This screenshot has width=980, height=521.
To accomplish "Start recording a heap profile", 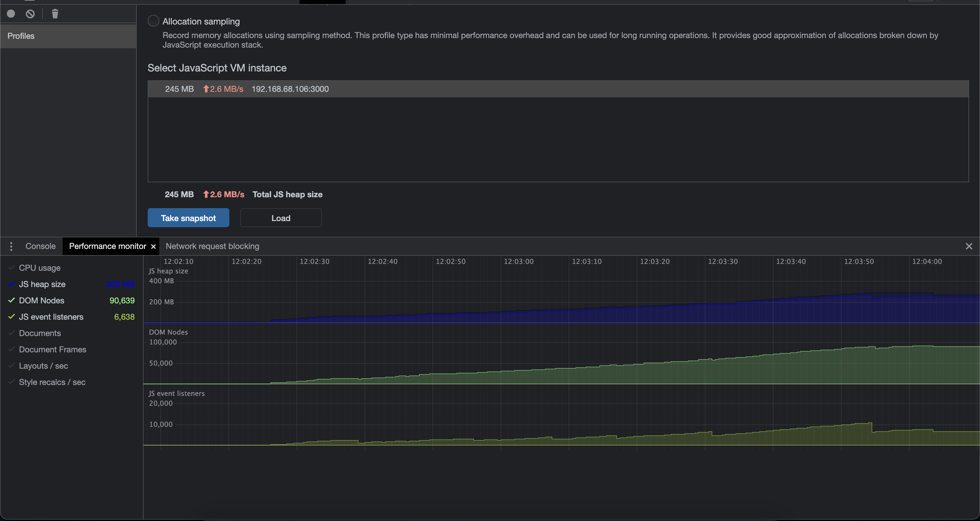I will click(11, 14).
